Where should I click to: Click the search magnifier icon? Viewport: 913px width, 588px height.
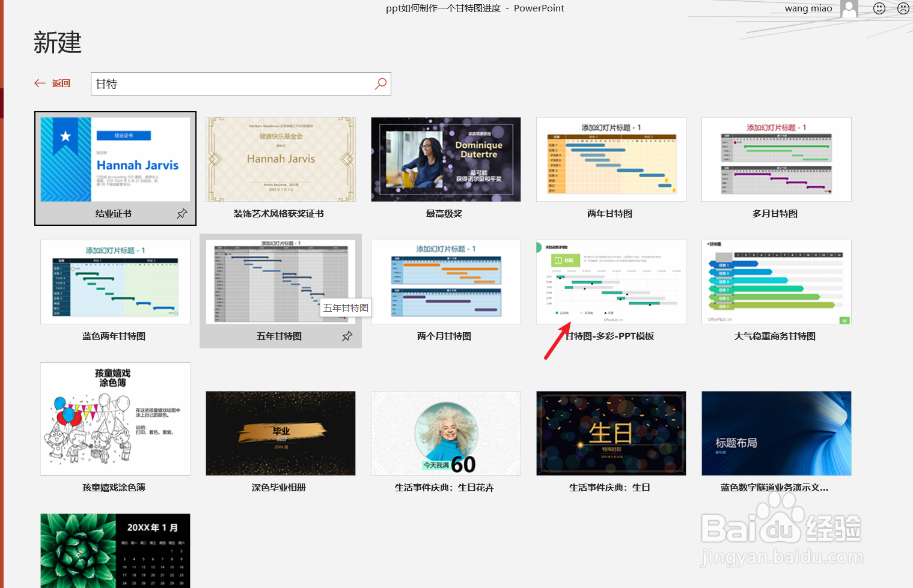[x=380, y=83]
